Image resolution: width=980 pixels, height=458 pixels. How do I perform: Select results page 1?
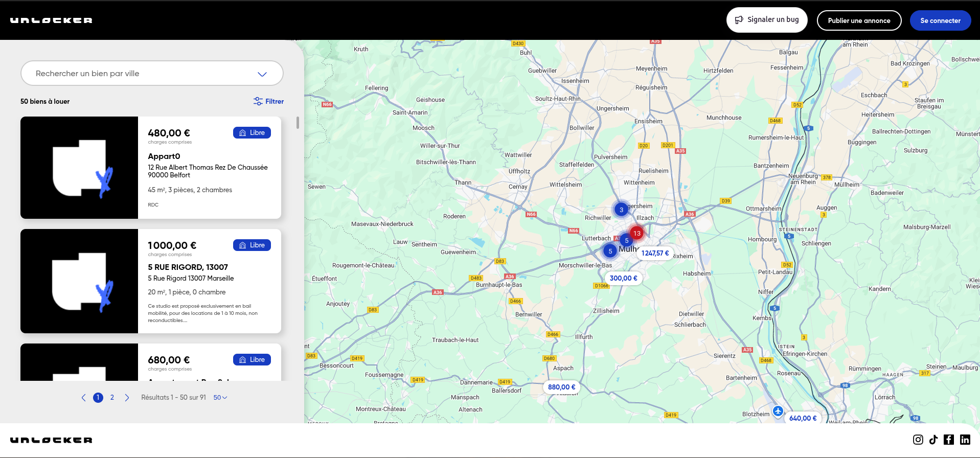pos(98,397)
